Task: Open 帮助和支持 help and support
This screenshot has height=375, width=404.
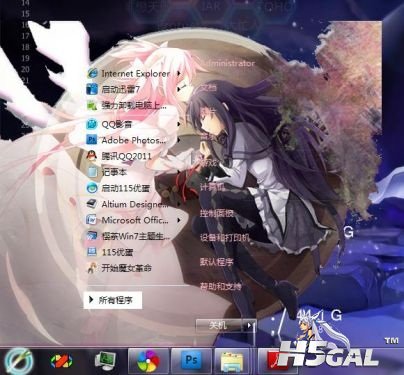Action: click(x=221, y=286)
